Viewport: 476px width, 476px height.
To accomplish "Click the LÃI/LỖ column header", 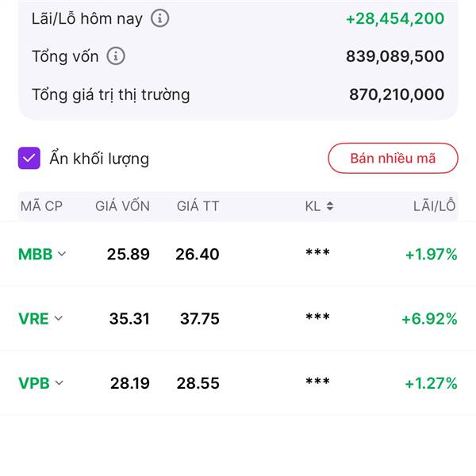I will 434,206.
